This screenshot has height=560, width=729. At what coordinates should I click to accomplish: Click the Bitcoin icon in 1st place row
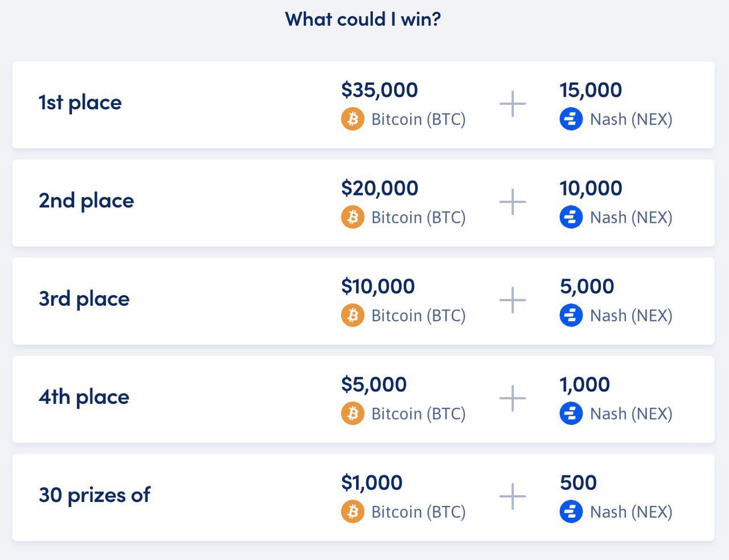[353, 119]
